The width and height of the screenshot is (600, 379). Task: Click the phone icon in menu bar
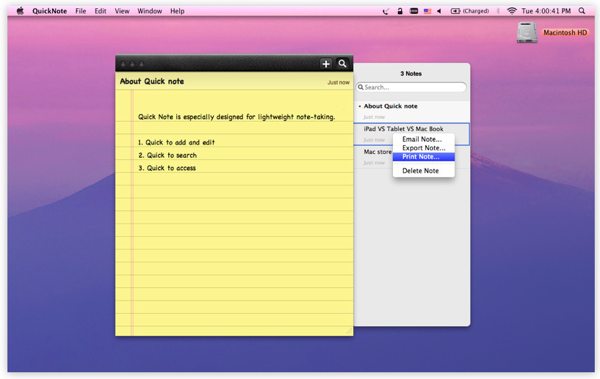386,11
